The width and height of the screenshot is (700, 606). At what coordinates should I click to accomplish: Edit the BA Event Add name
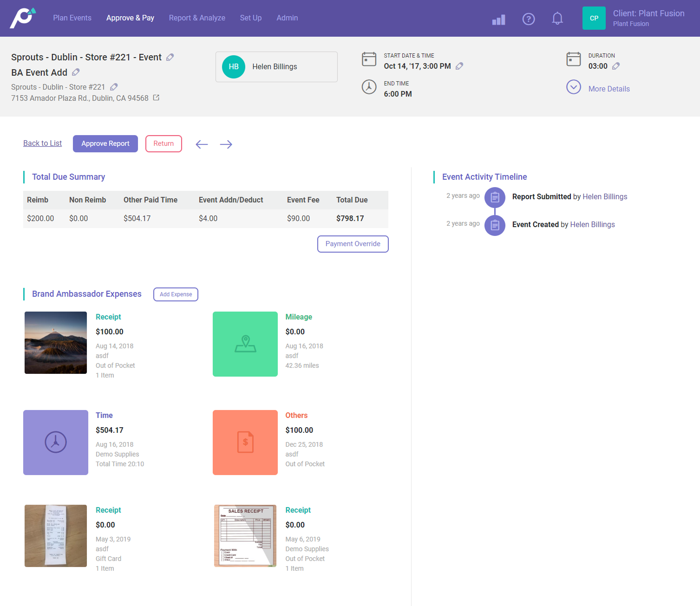[x=76, y=72]
